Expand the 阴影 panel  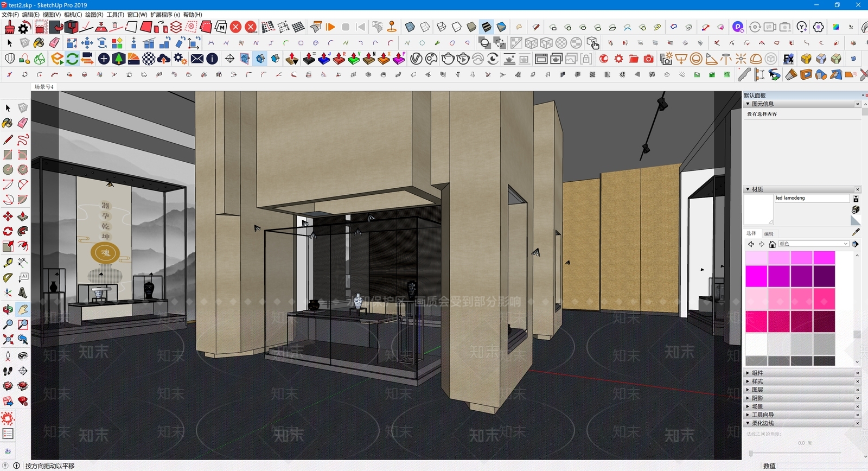[x=802, y=398]
